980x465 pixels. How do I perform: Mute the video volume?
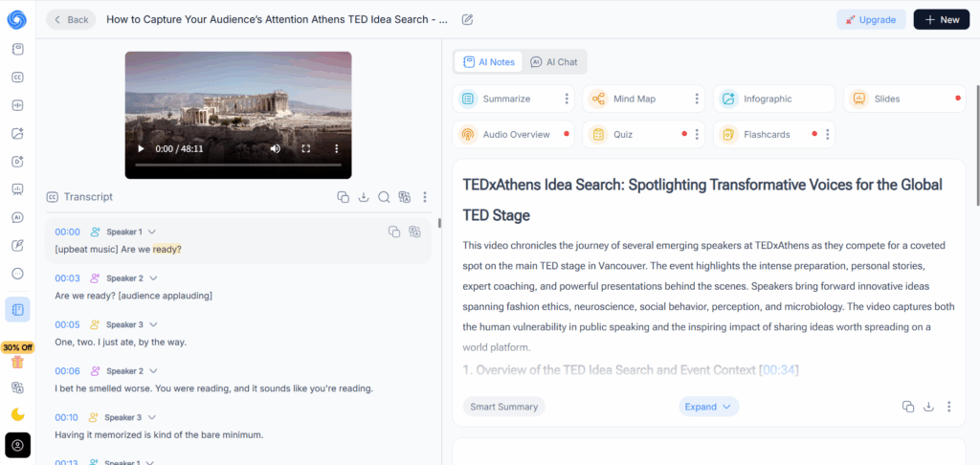coord(275,148)
